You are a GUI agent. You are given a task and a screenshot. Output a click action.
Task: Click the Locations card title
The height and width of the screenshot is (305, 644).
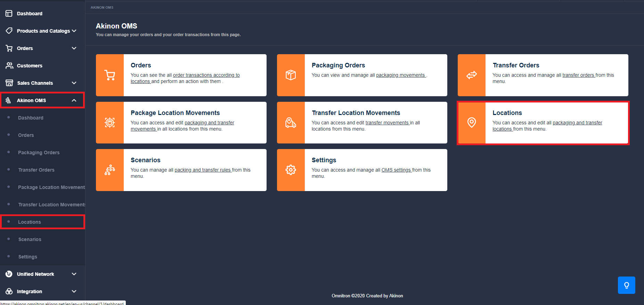click(x=507, y=113)
